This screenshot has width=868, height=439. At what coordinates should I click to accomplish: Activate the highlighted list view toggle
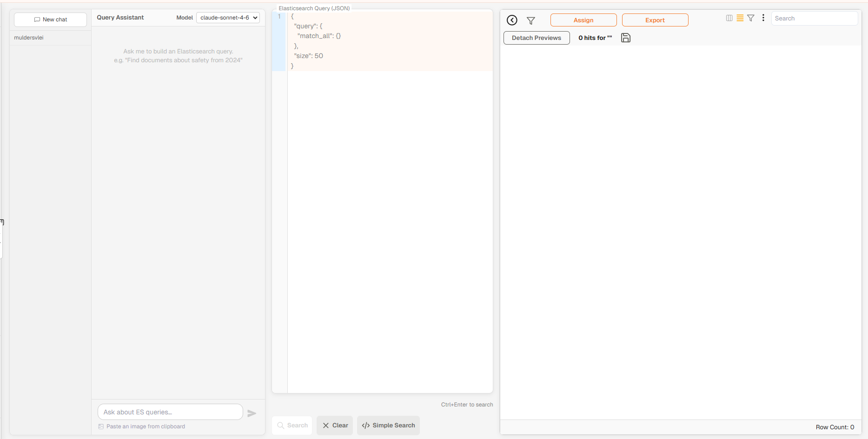740,18
